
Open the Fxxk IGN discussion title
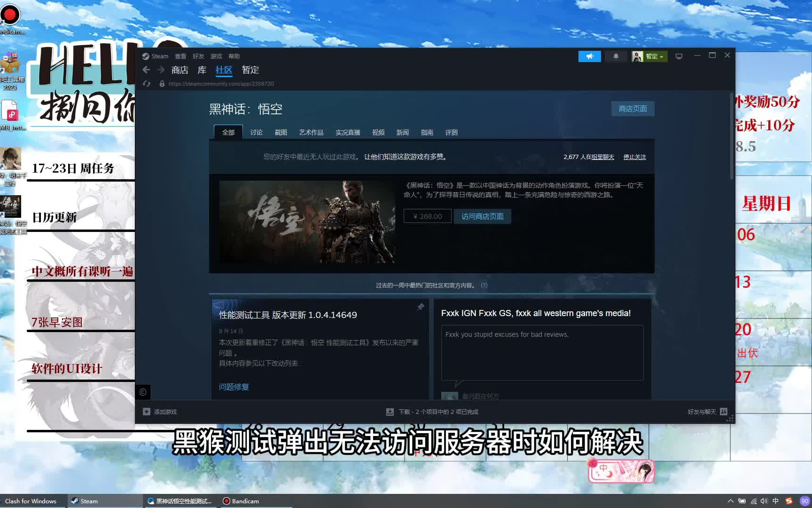(x=536, y=313)
